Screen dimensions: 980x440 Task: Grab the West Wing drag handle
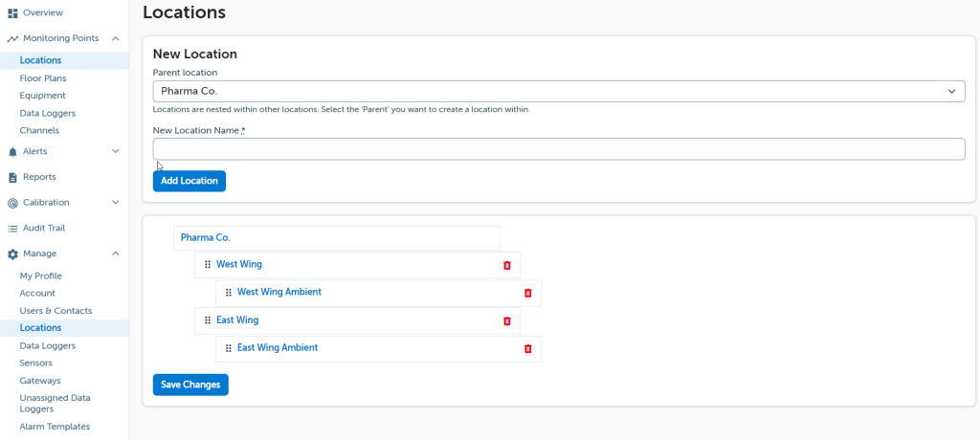208,265
